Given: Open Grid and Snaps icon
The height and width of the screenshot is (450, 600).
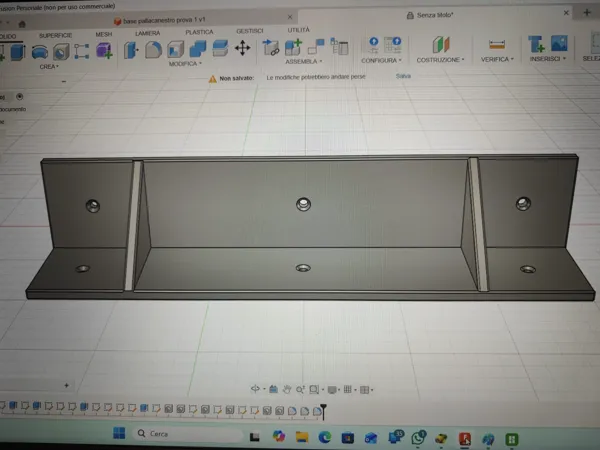Looking at the screenshot, I should point(347,390).
